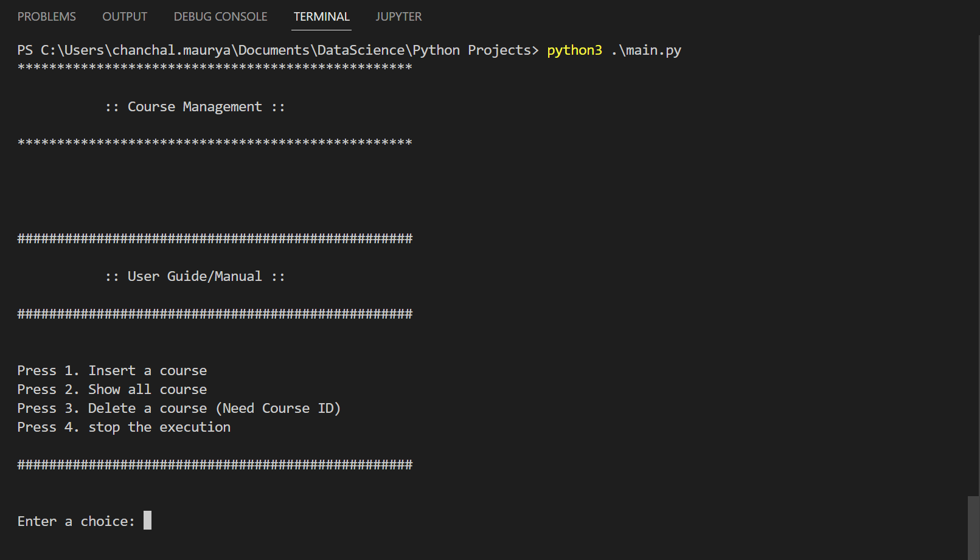Click the Course Management header text
Image resolution: width=980 pixels, height=560 pixels.
pyautogui.click(x=195, y=106)
